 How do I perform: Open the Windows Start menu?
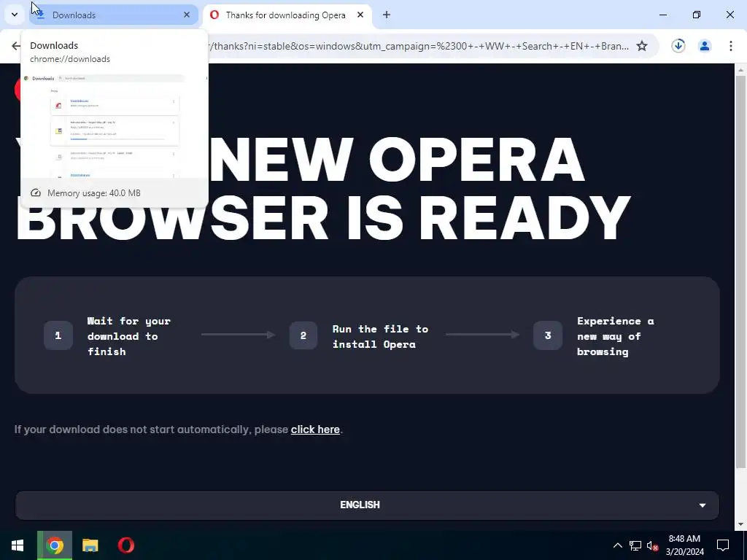[18, 545]
